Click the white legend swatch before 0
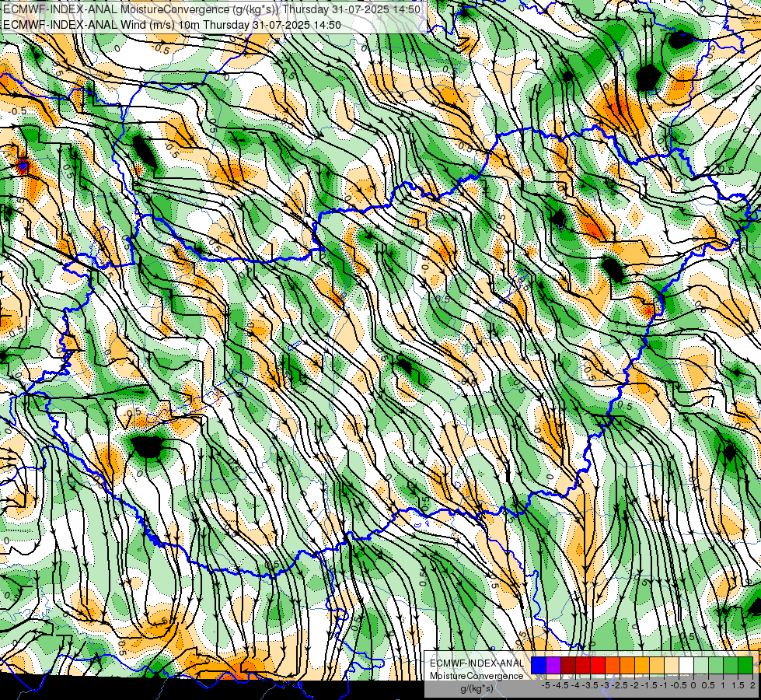Viewport: 761px width, 700px height. (x=686, y=665)
